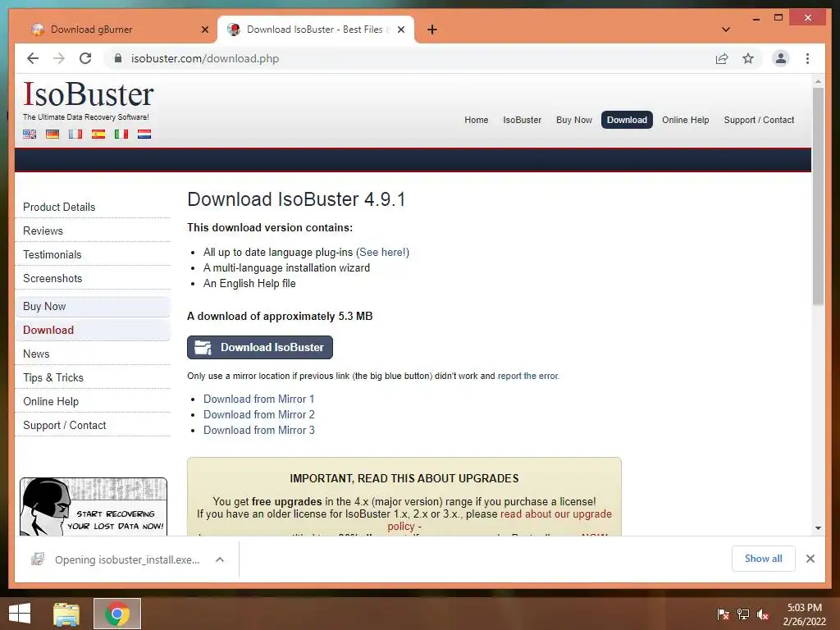Viewport: 840px width, 630px height.
Task: Open Download in sidebar
Action: tap(92, 330)
